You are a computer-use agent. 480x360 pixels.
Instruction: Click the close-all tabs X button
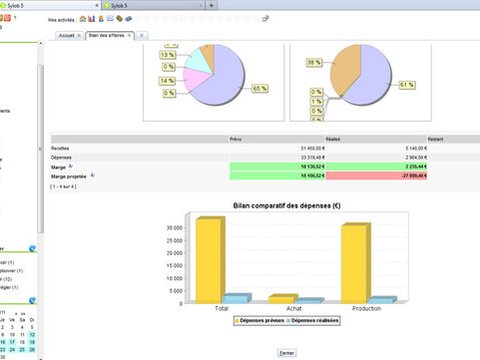coord(142,35)
